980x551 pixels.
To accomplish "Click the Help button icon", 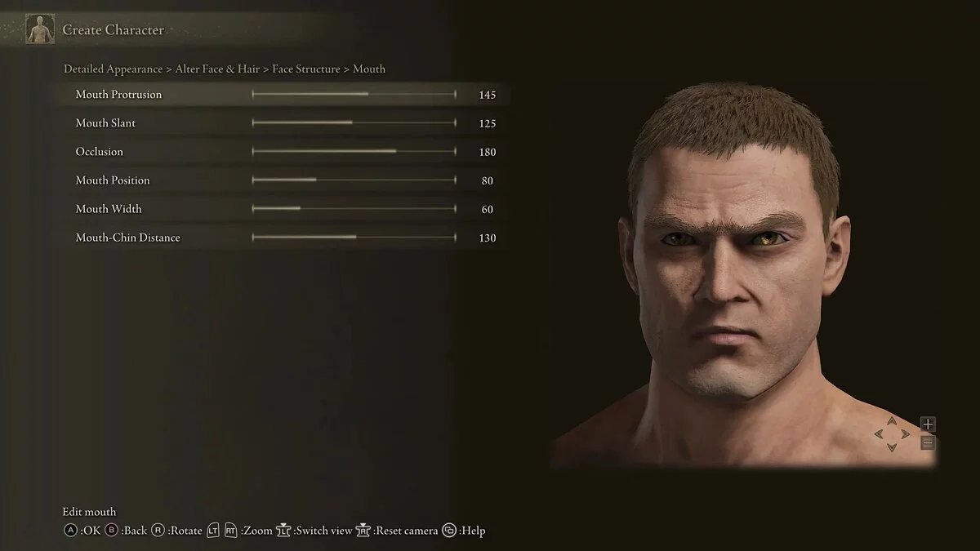I will pyautogui.click(x=449, y=531).
